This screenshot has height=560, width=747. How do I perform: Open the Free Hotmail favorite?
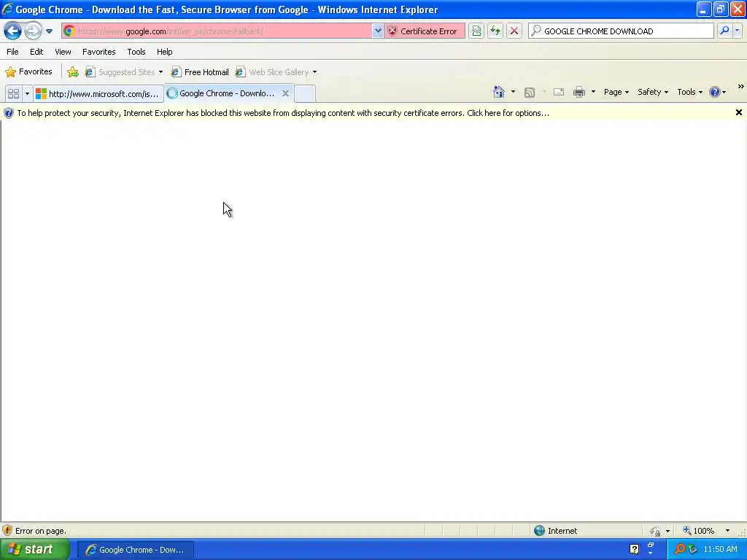coord(200,72)
